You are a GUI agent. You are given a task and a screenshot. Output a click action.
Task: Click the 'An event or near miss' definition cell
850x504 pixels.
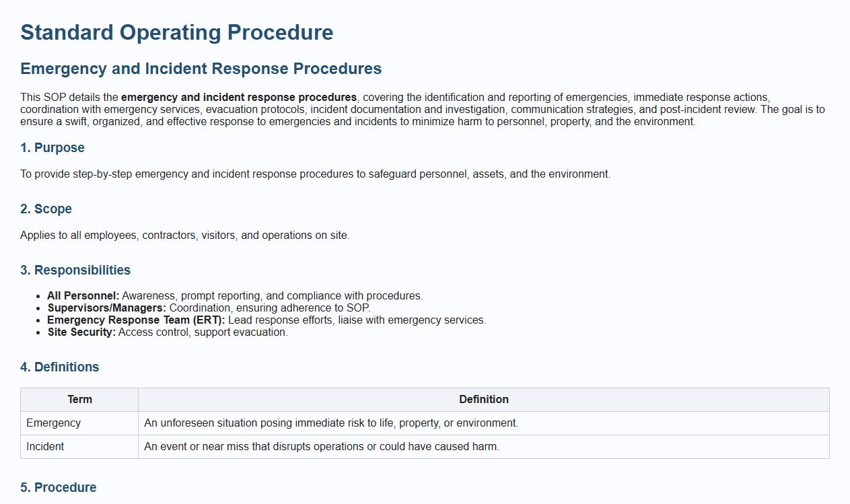[x=322, y=447]
